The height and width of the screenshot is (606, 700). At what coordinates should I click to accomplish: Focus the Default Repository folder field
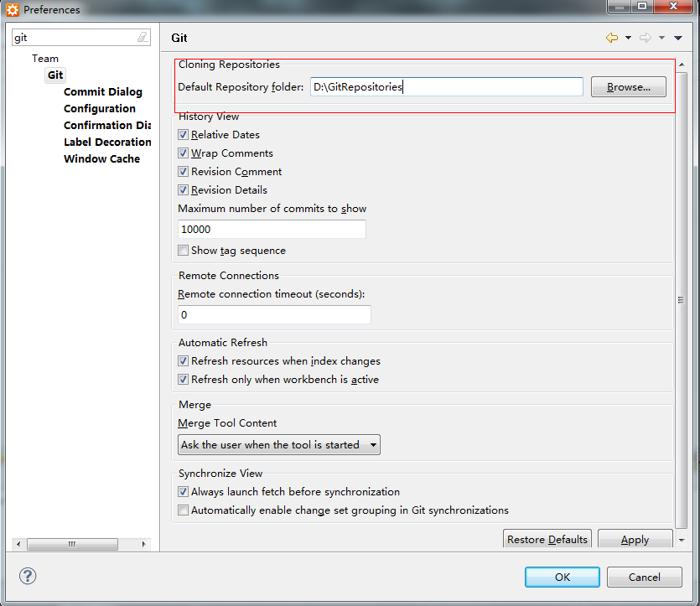(x=447, y=86)
